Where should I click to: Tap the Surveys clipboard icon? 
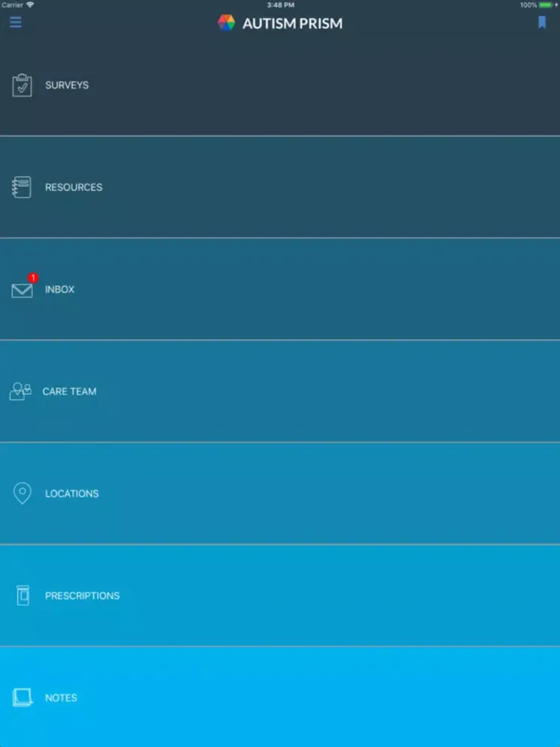point(22,85)
